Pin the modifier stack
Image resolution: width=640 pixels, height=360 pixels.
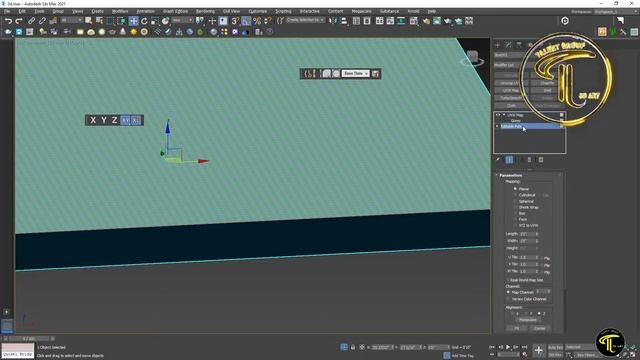[498, 160]
